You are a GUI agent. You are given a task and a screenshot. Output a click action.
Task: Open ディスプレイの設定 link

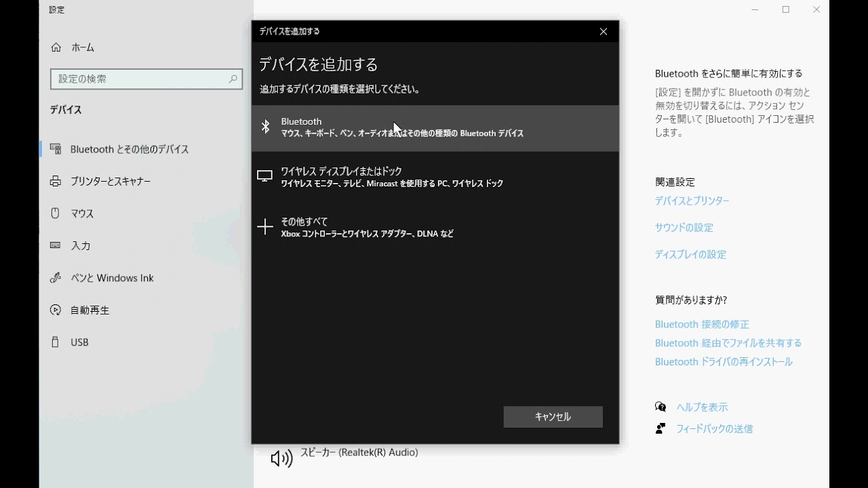click(x=690, y=255)
